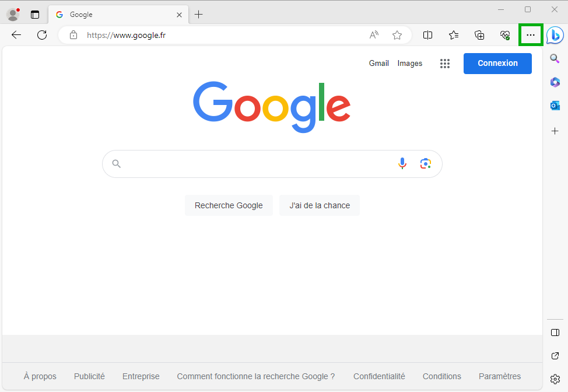Click the blue Connexion button
This screenshot has width=568, height=392.
click(x=497, y=64)
